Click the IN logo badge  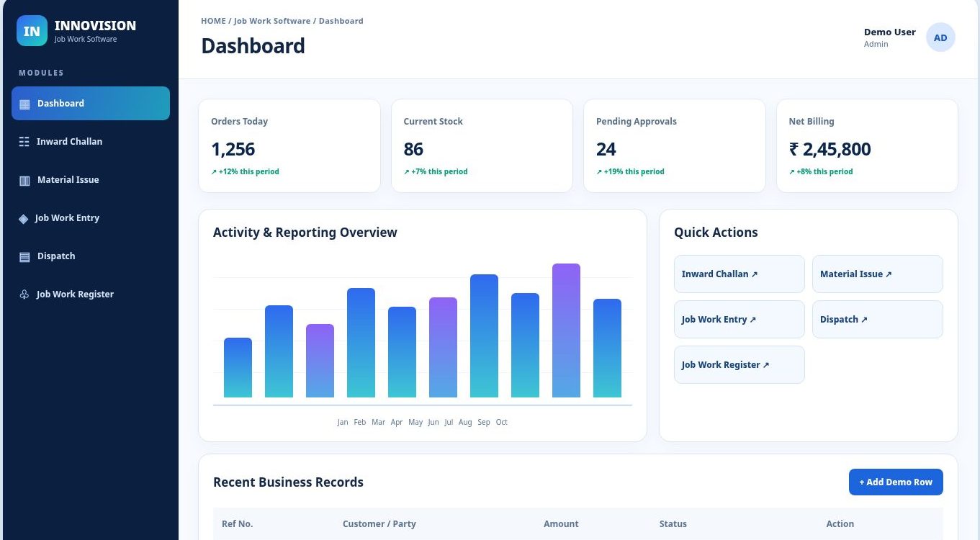pos(32,31)
